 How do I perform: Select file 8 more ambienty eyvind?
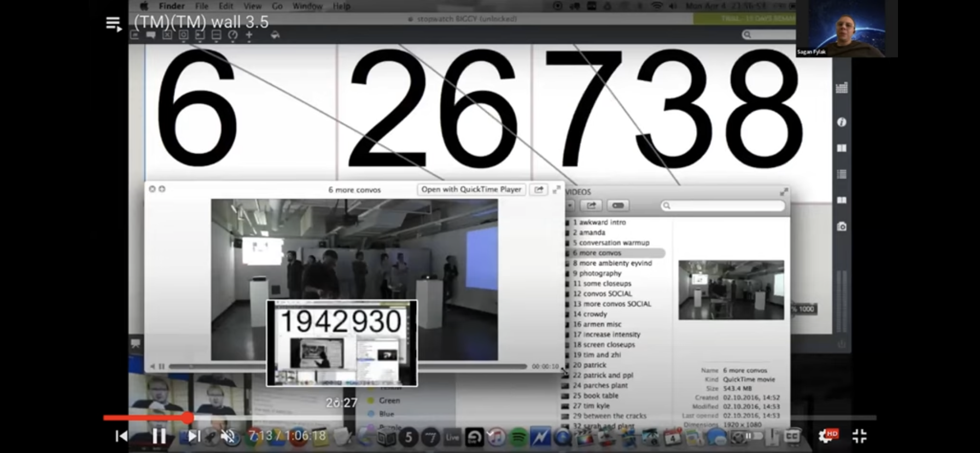(x=612, y=263)
